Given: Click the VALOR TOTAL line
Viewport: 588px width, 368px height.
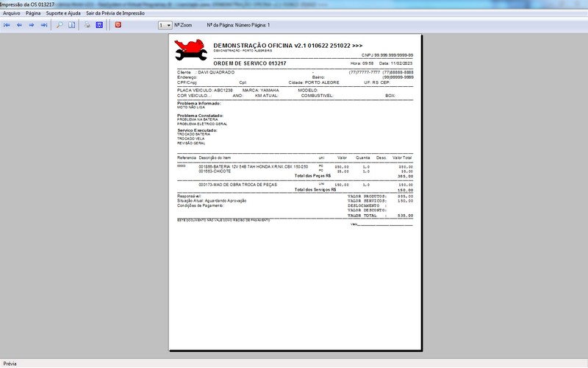Looking at the screenshot, I should [x=380, y=216].
